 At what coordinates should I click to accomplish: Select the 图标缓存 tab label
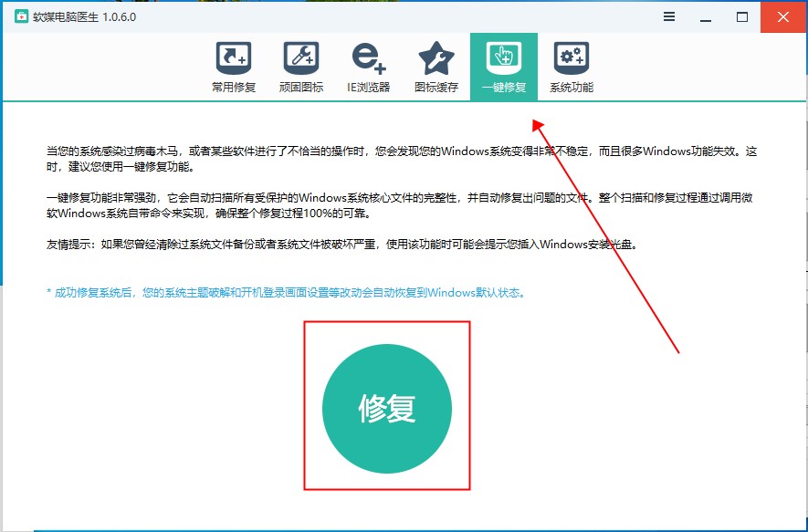pyautogui.click(x=435, y=88)
